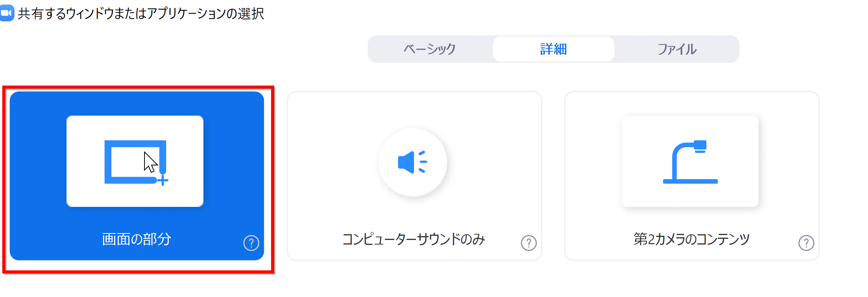Select the 詳細 tab
Screen dimensions: 868x297
tap(553, 49)
